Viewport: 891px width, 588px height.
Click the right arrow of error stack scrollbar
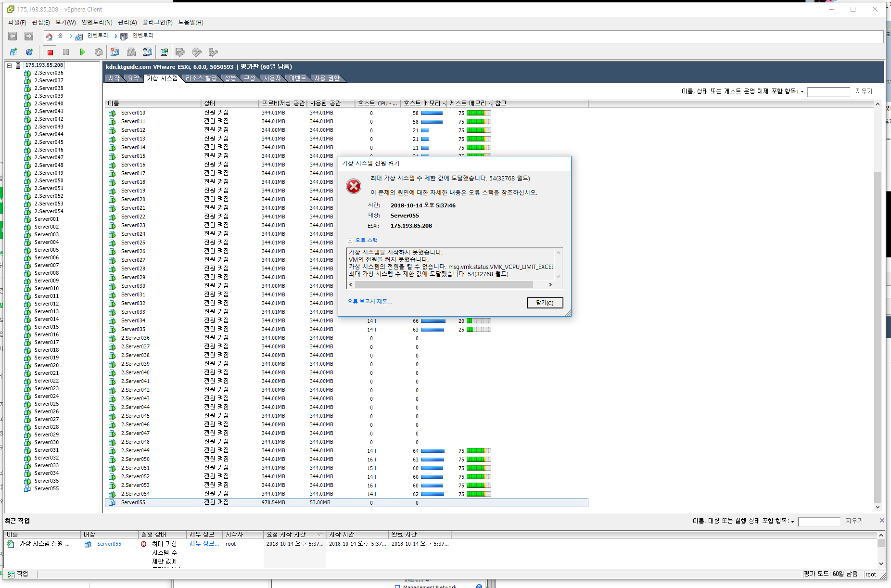click(x=550, y=285)
